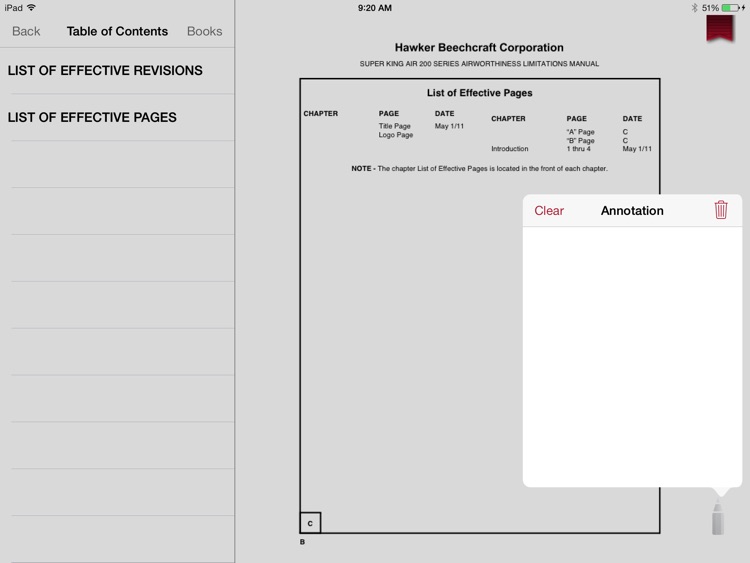The height and width of the screenshot is (563, 750).
Task: Tap the 'Introduction' chapter entry
Action: [509, 149]
